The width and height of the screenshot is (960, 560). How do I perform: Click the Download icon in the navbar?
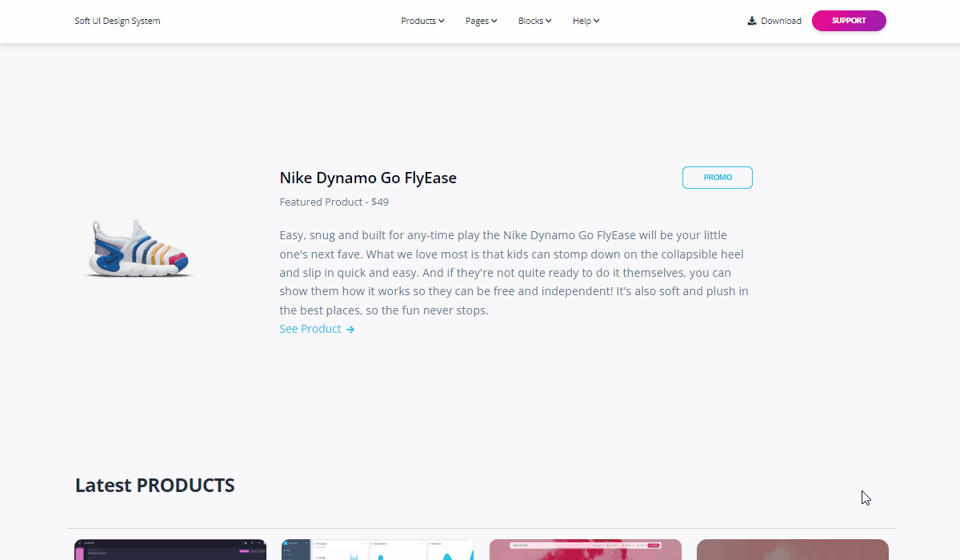pos(752,21)
